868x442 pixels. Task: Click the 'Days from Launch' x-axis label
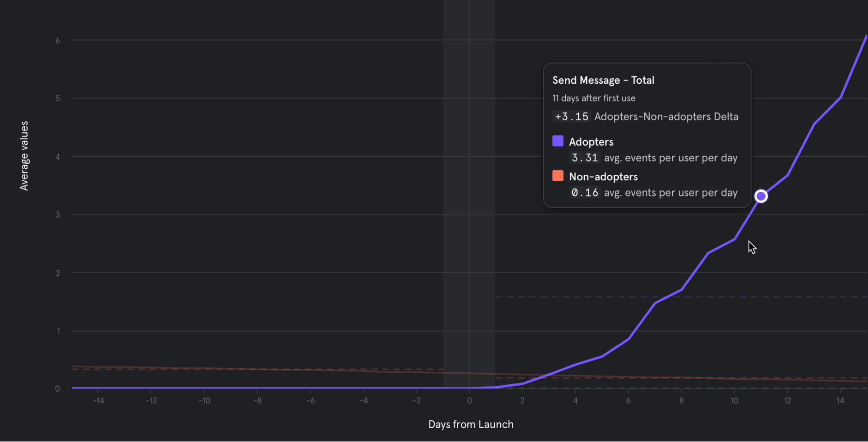click(471, 424)
